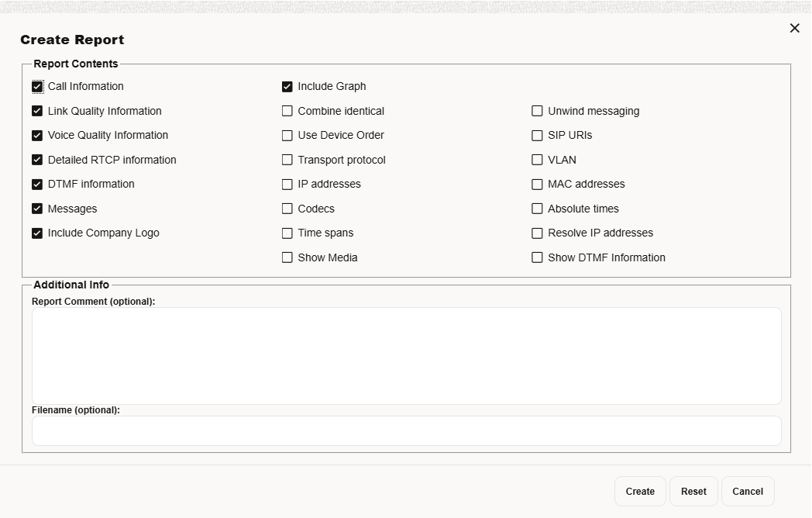The image size is (812, 518).
Task: Enable Unwind messaging
Action: tap(537, 111)
